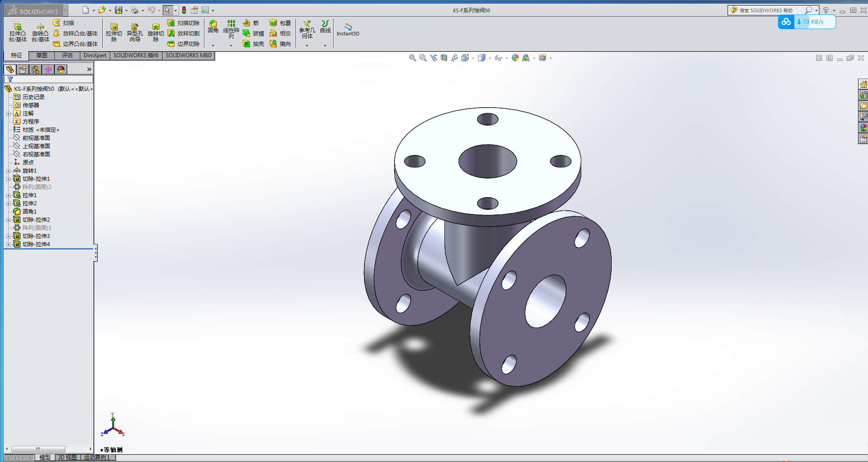Open the ConfigurationManager tab icon
The width and height of the screenshot is (868, 462).
click(x=35, y=70)
